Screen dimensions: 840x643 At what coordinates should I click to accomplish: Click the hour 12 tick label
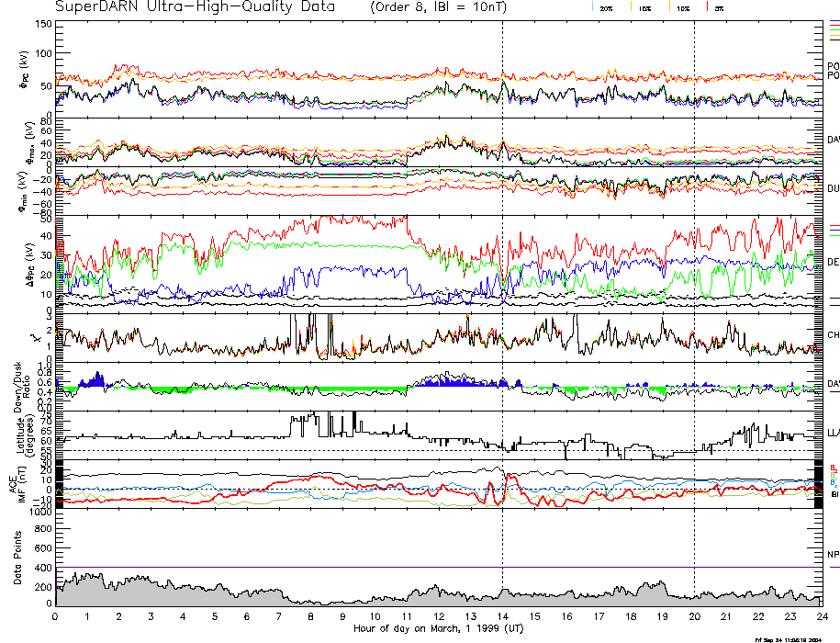point(439,616)
